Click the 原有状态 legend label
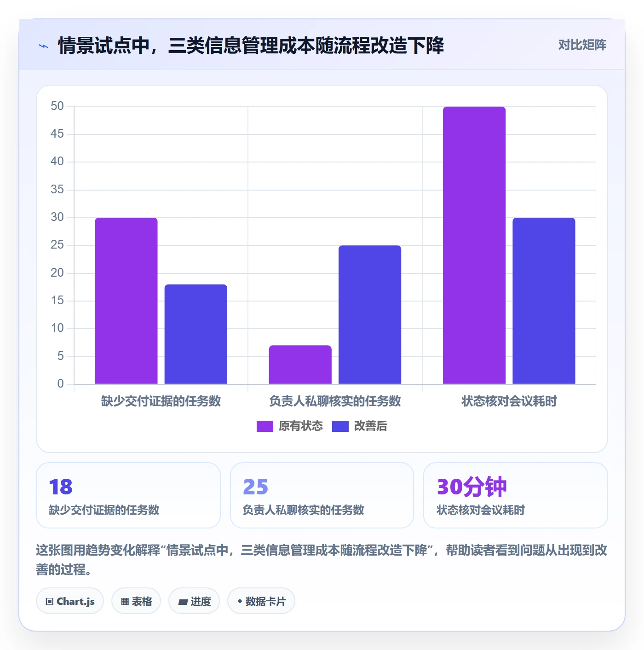The height and width of the screenshot is (650, 644). tap(301, 426)
